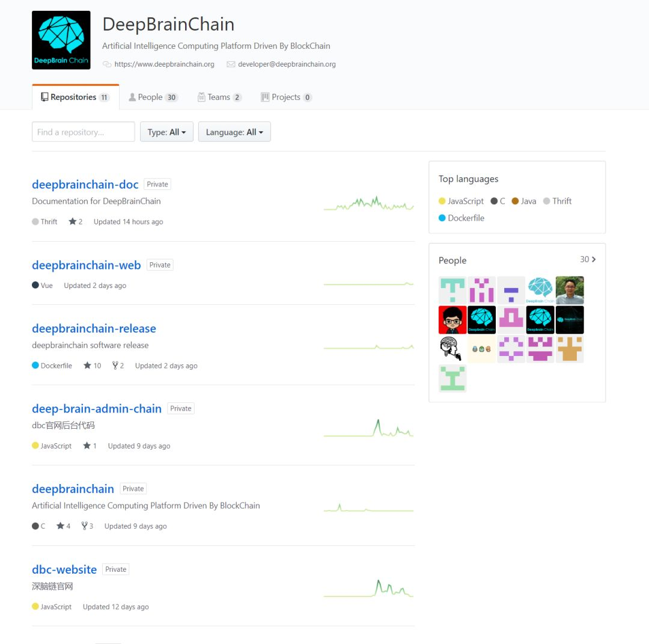
Task: Open the deepbrainchain-doc repository
Action: pyautogui.click(x=85, y=184)
